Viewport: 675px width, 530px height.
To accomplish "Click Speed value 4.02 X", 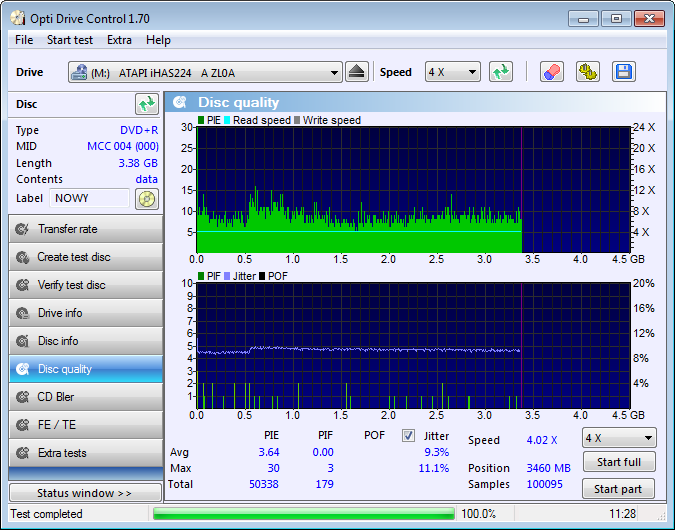I will (542, 440).
